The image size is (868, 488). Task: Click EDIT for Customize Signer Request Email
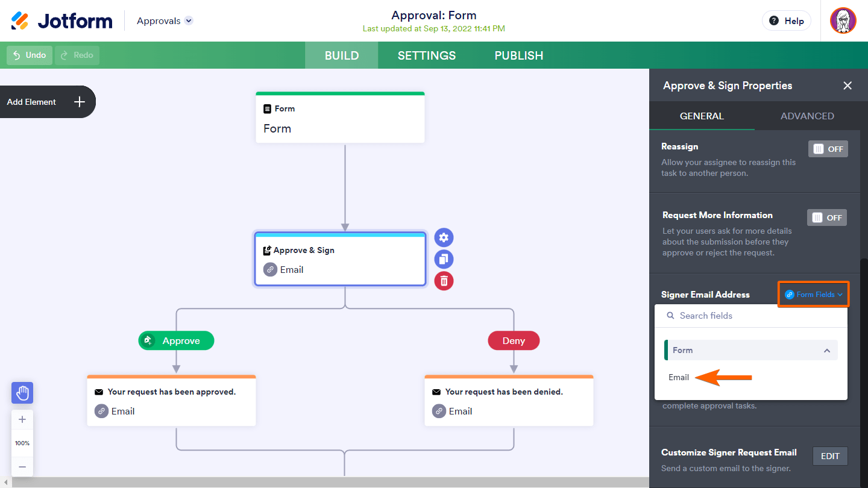tap(830, 456)
